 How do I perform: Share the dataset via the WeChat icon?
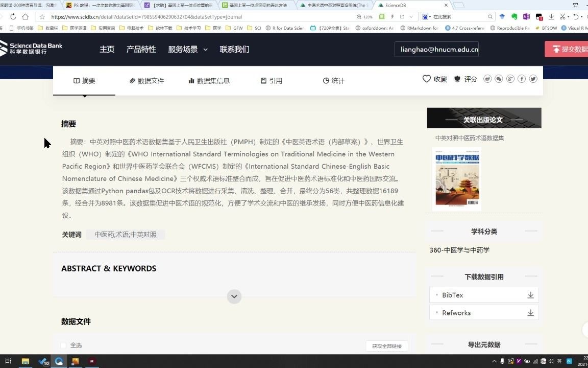499,79
